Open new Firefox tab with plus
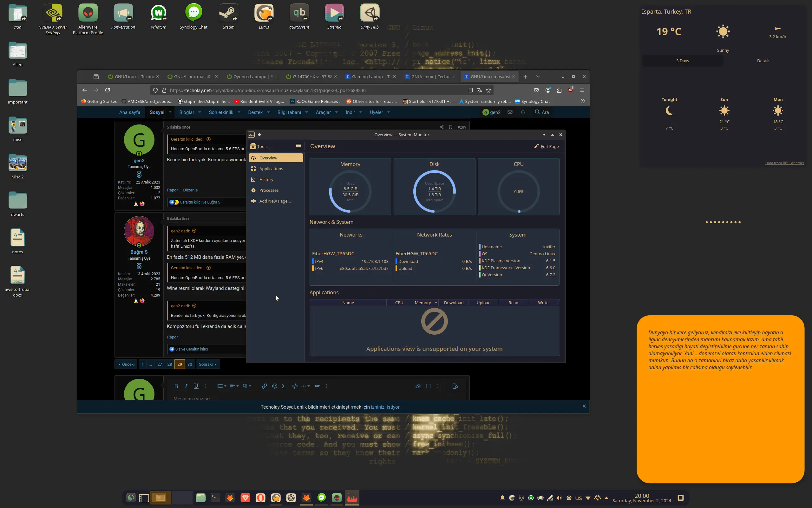The width and height of the screenshot is (812, 508). pos(526,77)
